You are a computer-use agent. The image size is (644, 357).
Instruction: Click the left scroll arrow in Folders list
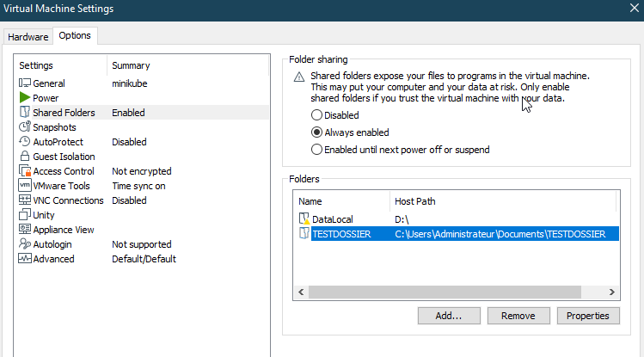click(x=301, y=292)
